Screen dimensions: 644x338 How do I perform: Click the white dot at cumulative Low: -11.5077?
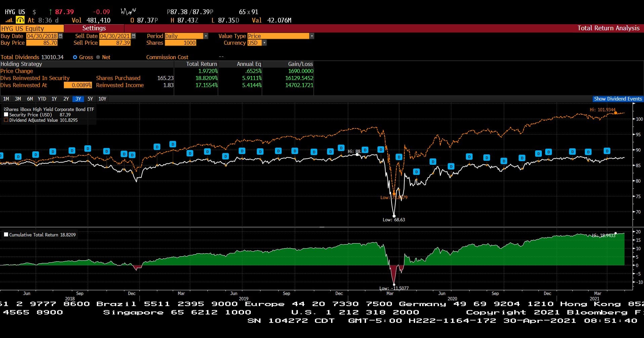click(x=394, y=285)
